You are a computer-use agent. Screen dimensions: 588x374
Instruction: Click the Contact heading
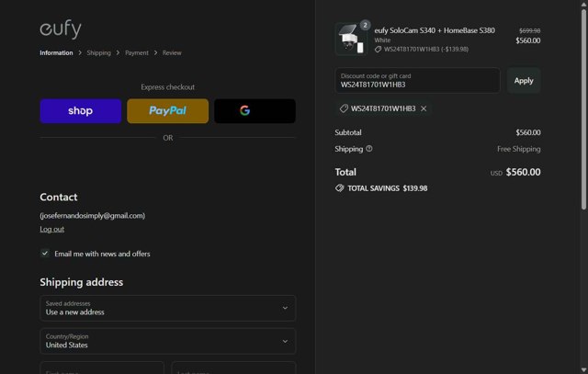point(59,197)
